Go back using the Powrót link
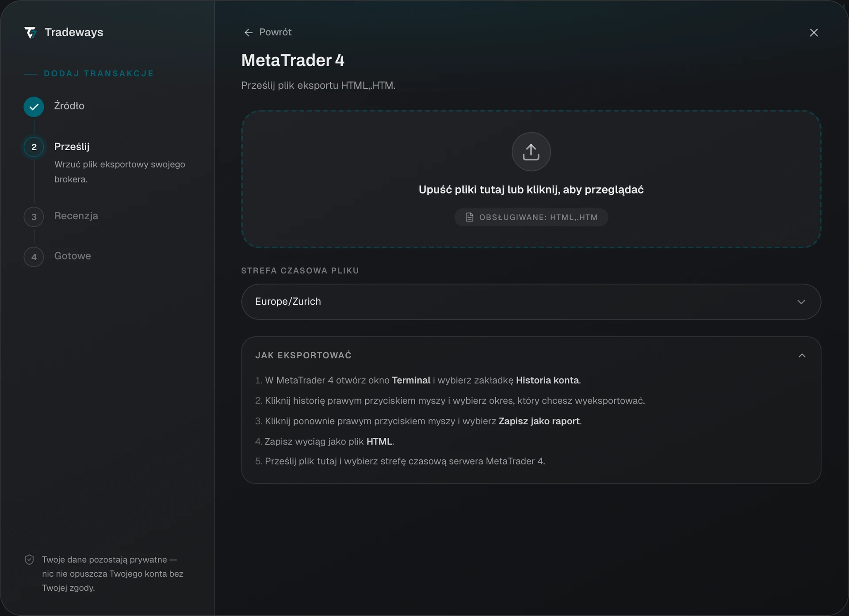Screen dimensions: 849x616 tap(268, 32)
